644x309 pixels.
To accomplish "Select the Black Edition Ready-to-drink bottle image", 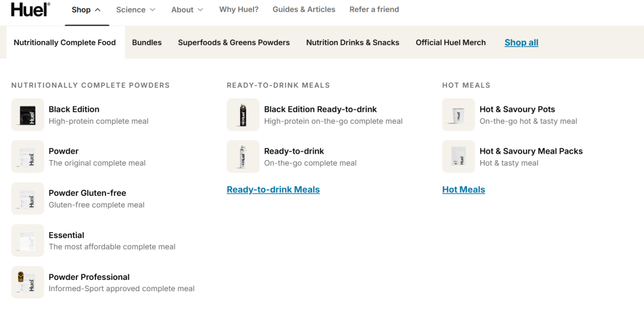I will [243, 115].
